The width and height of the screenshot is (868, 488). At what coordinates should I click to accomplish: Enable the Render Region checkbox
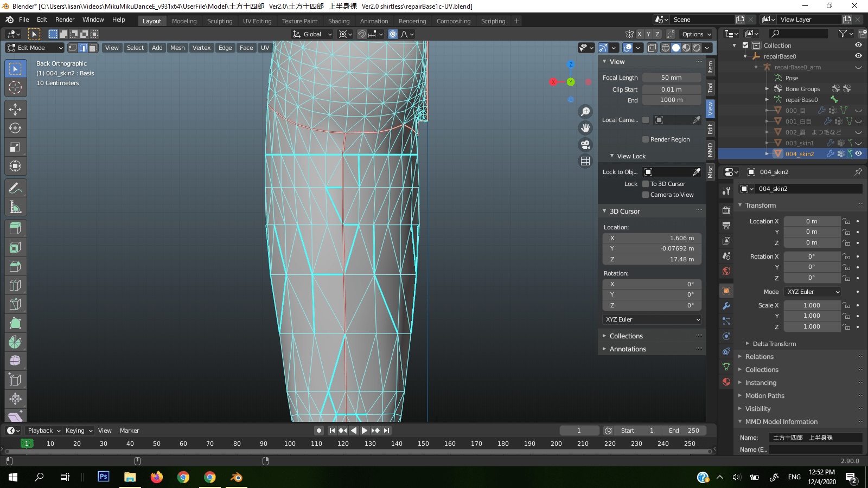646,139
